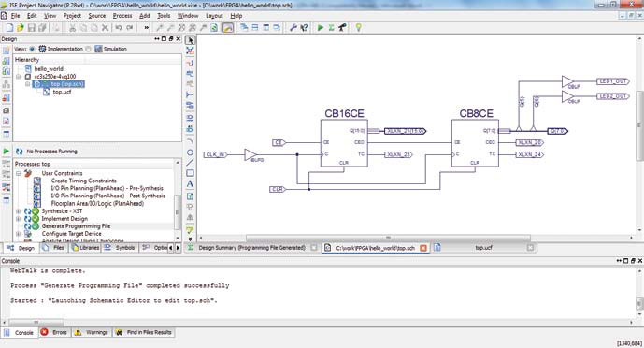Screen dimensions: 644x348
Task: Click the LED1_OUT output marker
Action: click(612, 81)
